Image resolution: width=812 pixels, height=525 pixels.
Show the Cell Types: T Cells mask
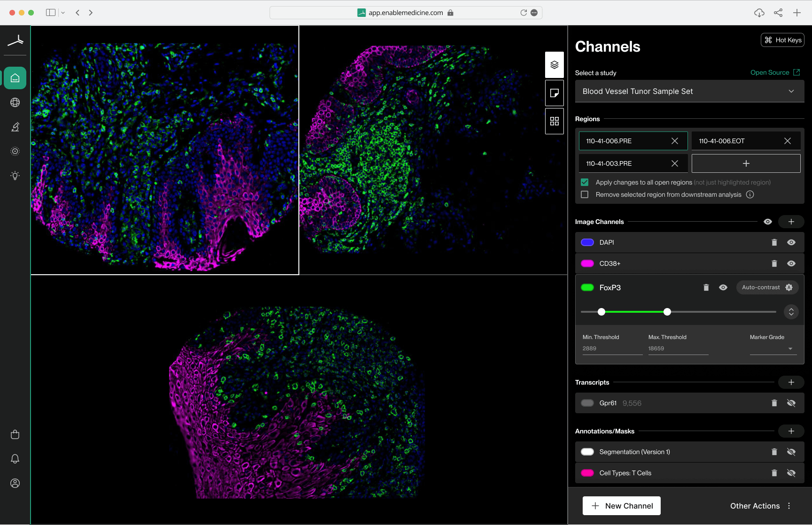pyautogui.click(x=791, y=473)
